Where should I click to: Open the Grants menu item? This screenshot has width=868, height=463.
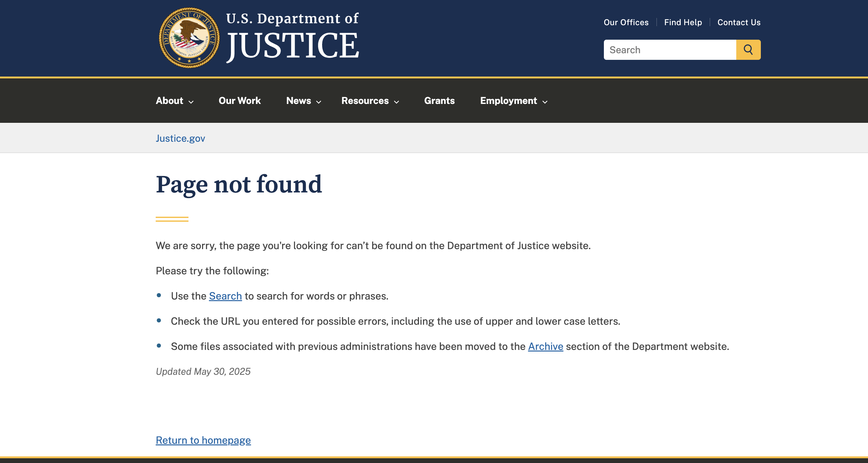pyautogui.click(x=439, y=101)
